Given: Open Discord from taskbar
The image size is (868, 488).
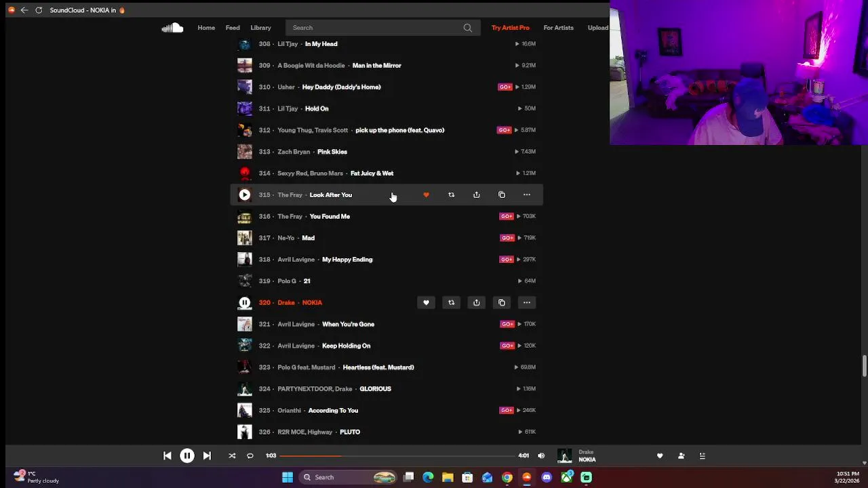Looking at the screenshot, I should click(x=547, y=478).
